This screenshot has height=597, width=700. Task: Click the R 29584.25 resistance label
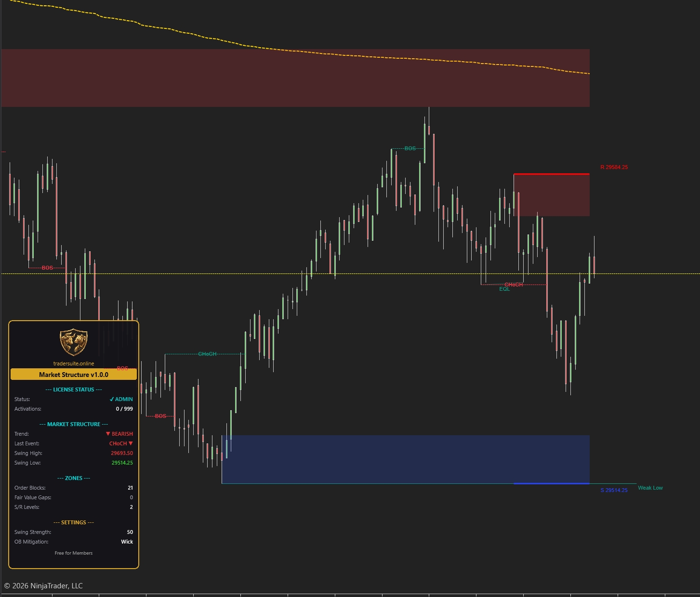[614, 167]
